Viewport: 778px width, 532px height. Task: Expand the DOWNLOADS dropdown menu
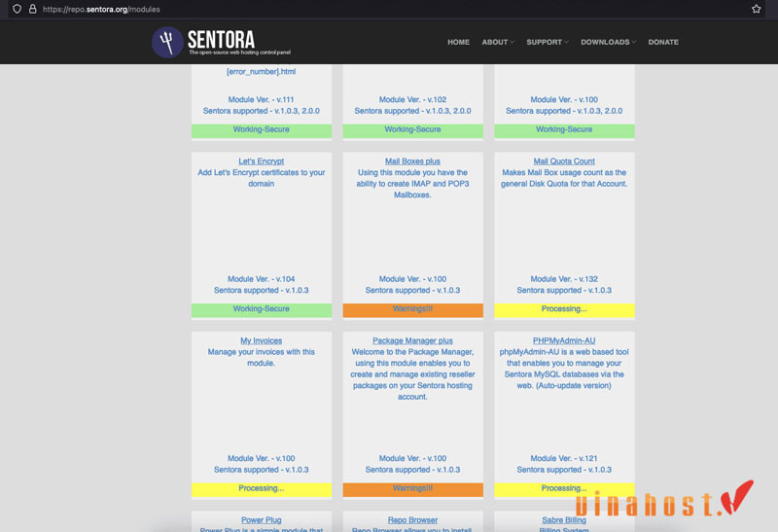click(x=609, y=42)
